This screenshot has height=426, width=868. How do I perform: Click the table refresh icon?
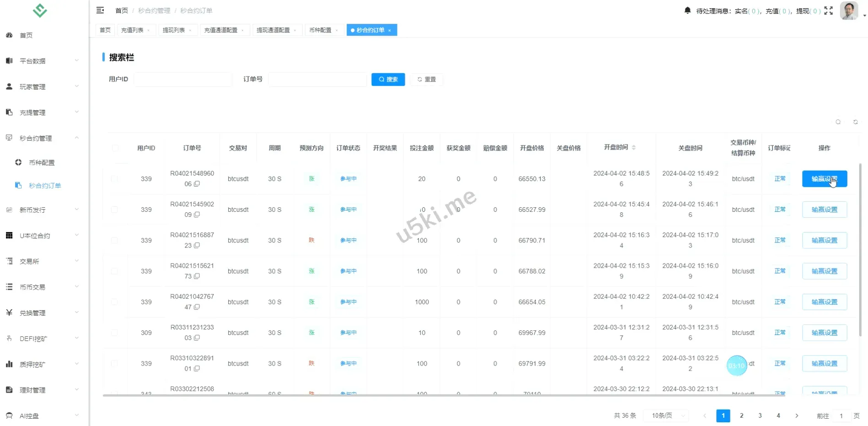(855, 122)
